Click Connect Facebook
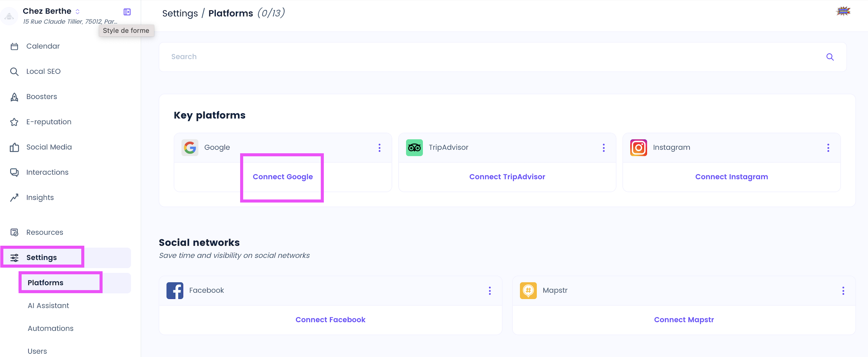This screenshot has height=357, width=868. click(330, 320)
